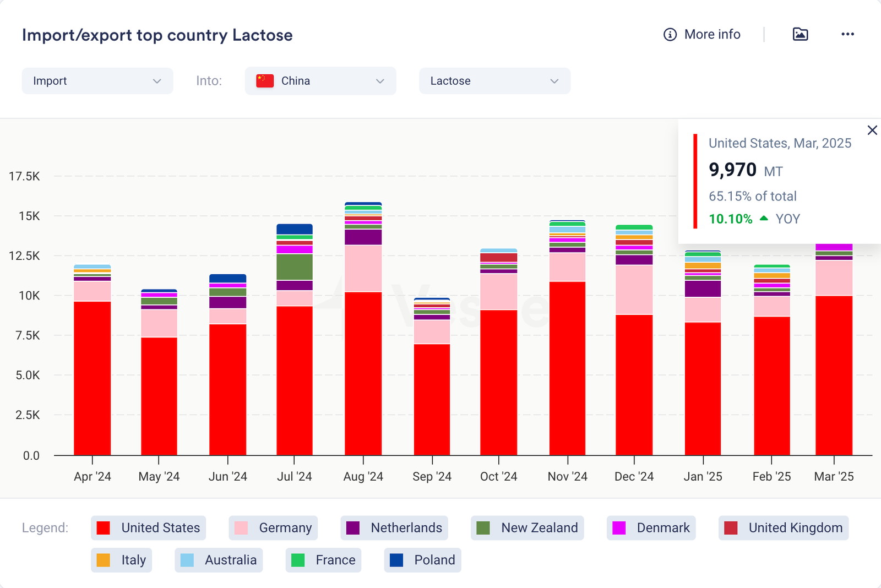
Task: Toggle United States series in legend
Action: pyautogui.click(x=149, y=528)
